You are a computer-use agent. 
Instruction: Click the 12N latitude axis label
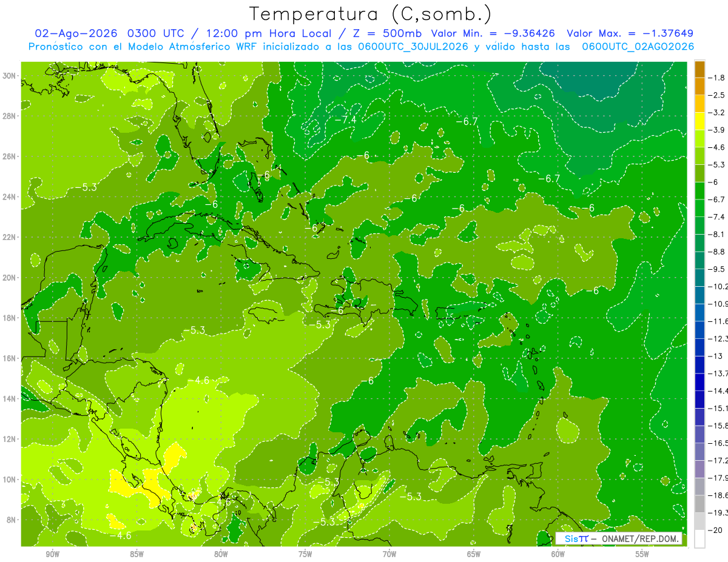click(x=10, y=439)
